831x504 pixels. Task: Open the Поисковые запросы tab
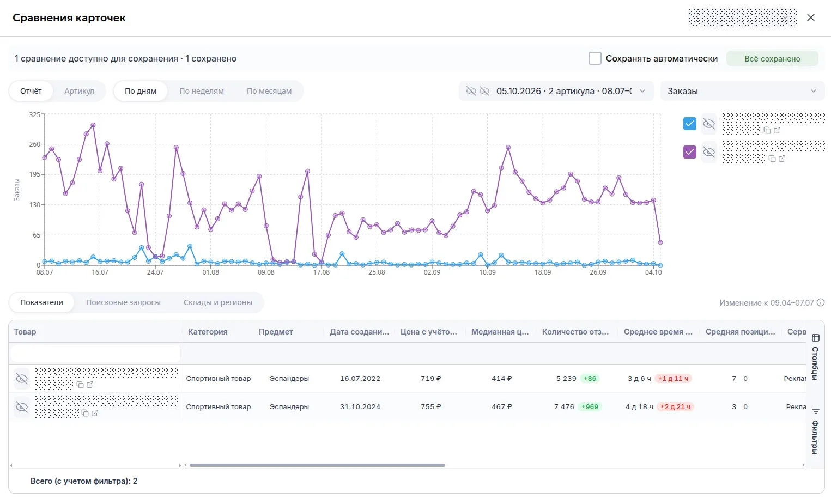point(123,302)
